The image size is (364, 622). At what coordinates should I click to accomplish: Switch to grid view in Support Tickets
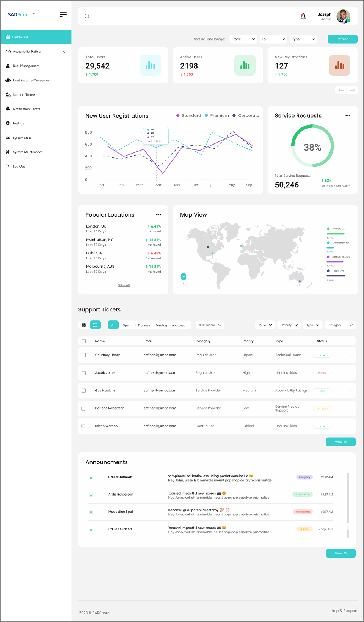point(84,325)
